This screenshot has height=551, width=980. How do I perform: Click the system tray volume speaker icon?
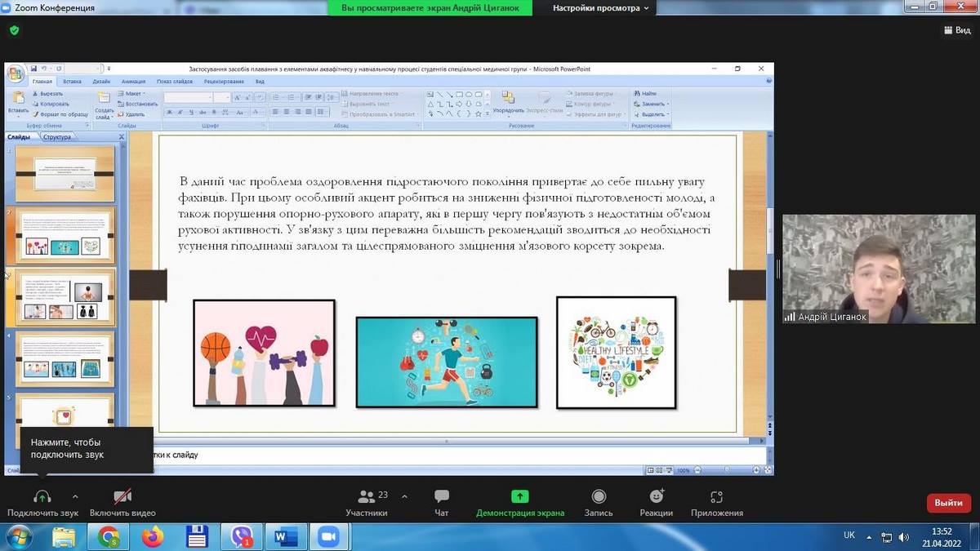pyautogui.click(x=903, y=537)
